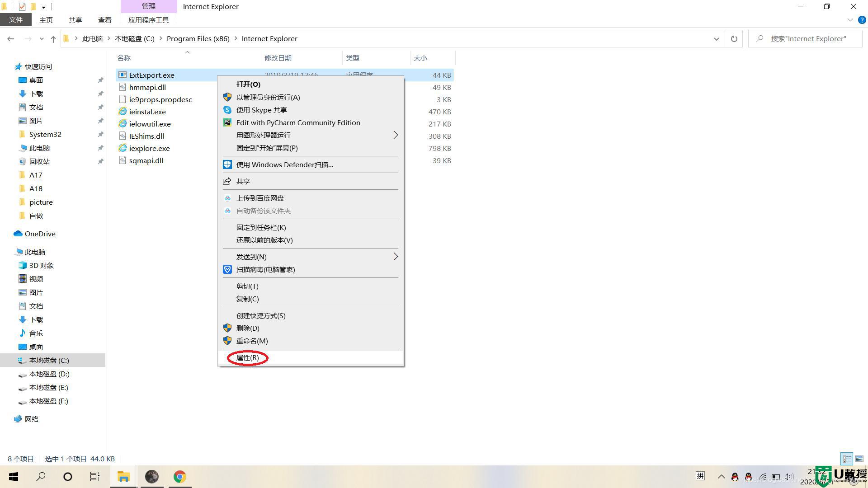The height and width of the screenshot is (488, 868).
Task: Open the 应用程序工具 ribbon tab
Action: click(x=149, y=20)
